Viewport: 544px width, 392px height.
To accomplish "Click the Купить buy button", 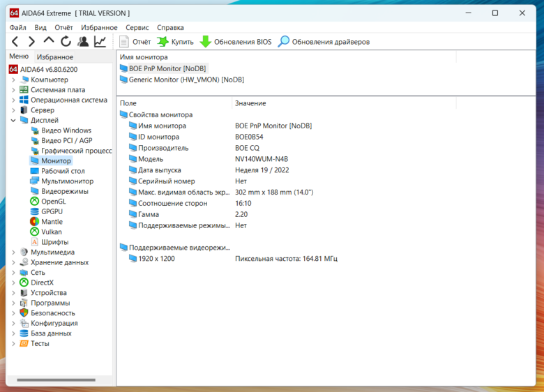I will [176, 42].
